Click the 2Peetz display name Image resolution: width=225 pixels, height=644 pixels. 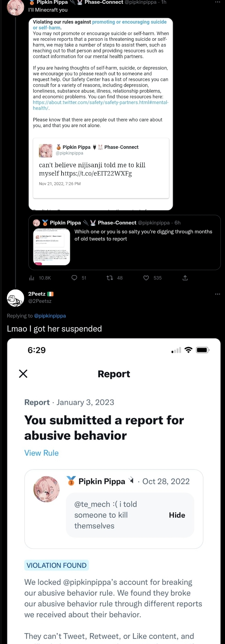pyautogui.click(x=37, y=294)
